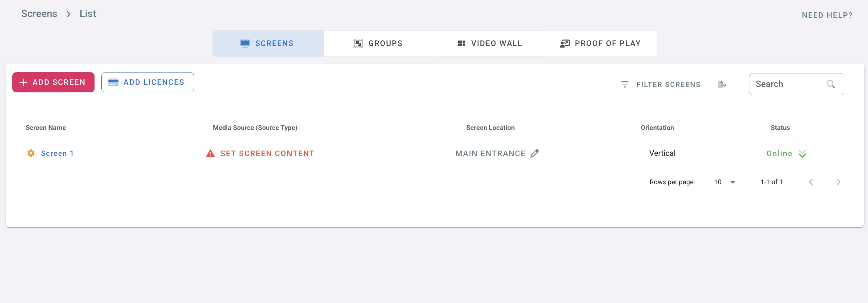The image size is (868, 303).
Task: Edit Main Entrance location with pencil icon
Action: point(534,154)
